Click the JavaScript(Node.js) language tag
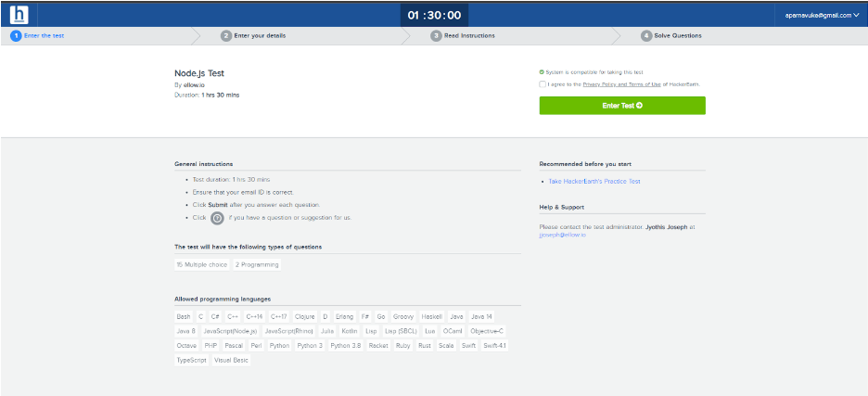 tap(229, 330)
